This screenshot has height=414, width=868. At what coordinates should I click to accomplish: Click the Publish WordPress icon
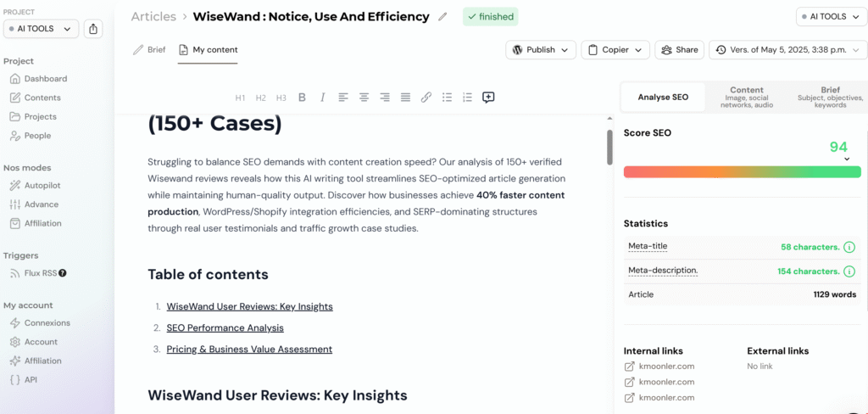click(x=518, y=50)
